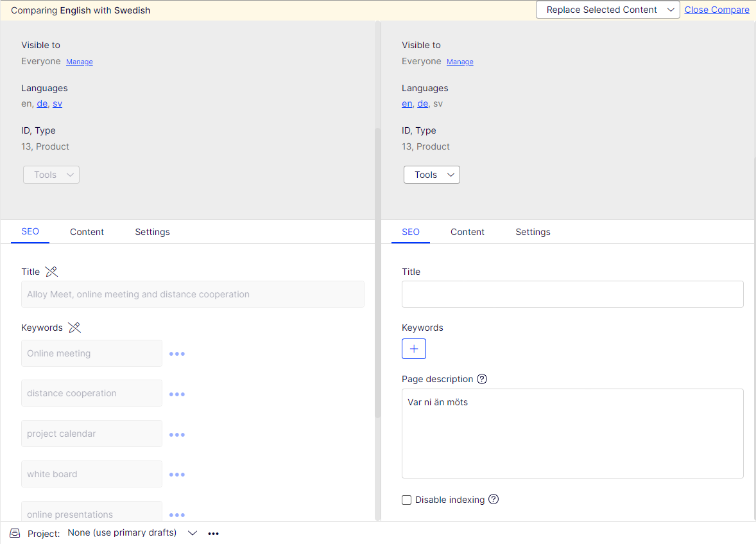Click the English Title field with Alloy Meet text

coord(193,294)
